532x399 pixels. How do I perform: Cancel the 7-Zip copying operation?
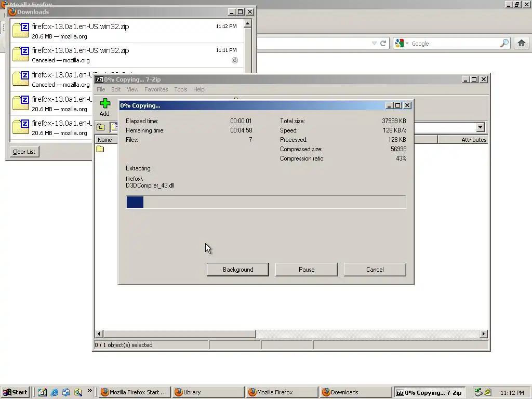[375, 270]
